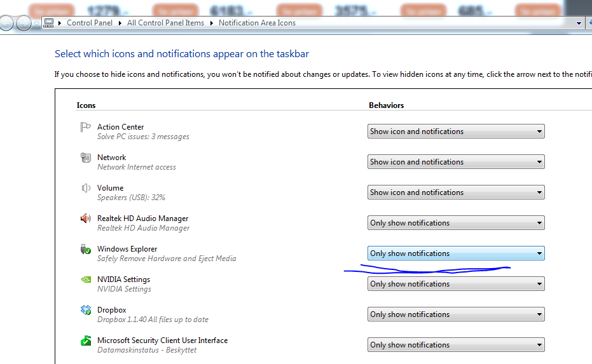Screen dimensions: 592x364
Task: Click the Volume speaker icon
Action: [86, 188]
